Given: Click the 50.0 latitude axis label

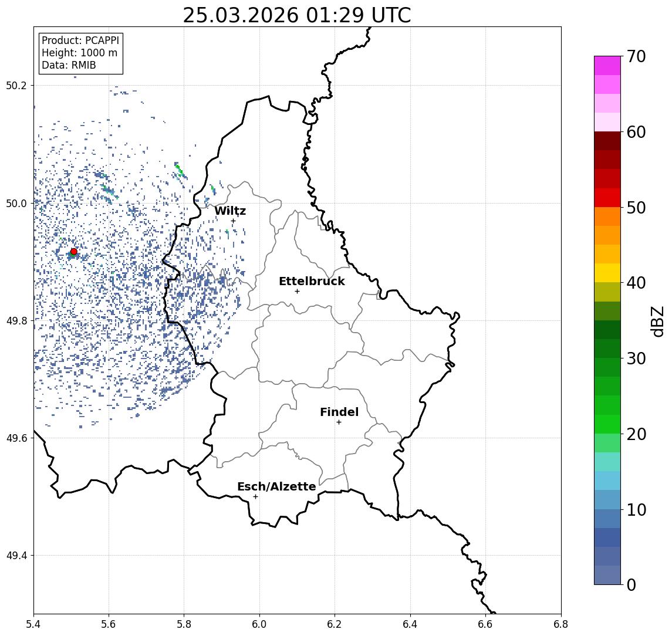Looking at the screenshot, I should click(x=16, y=203).
